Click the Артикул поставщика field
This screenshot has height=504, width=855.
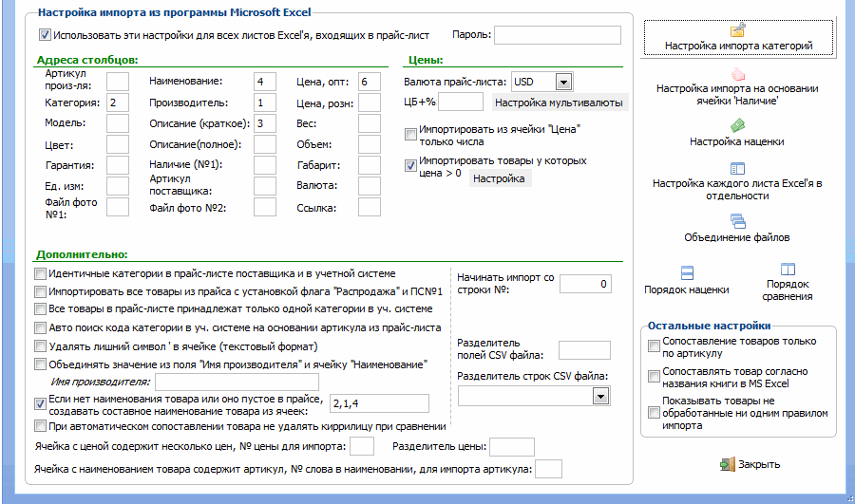(x=265, y=186)
